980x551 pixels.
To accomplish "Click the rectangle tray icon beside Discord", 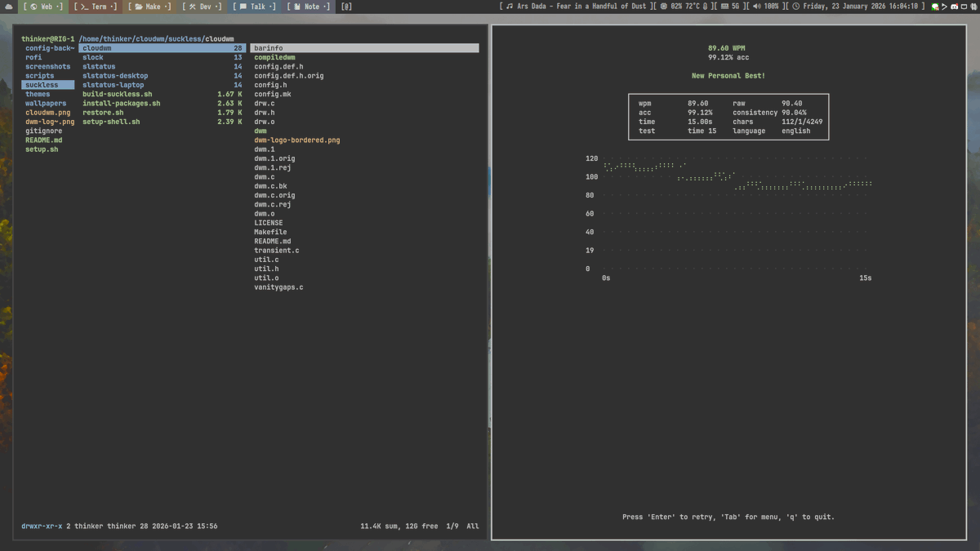I will tap(964, 7).
